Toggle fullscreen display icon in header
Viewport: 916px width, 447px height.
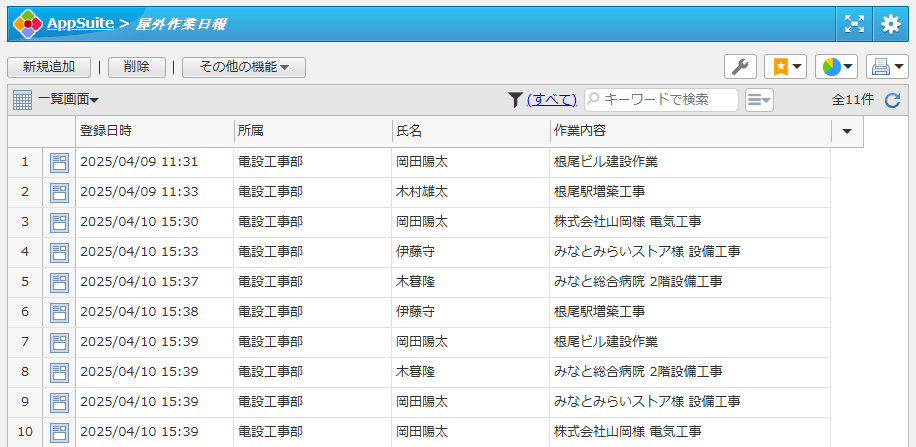point(854,24)
